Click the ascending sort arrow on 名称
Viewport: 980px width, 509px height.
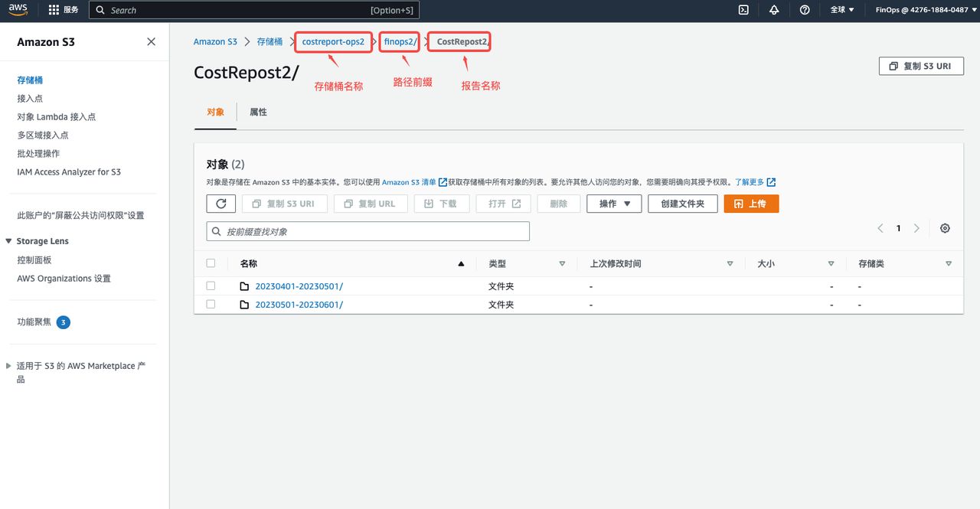pos(461,263)
